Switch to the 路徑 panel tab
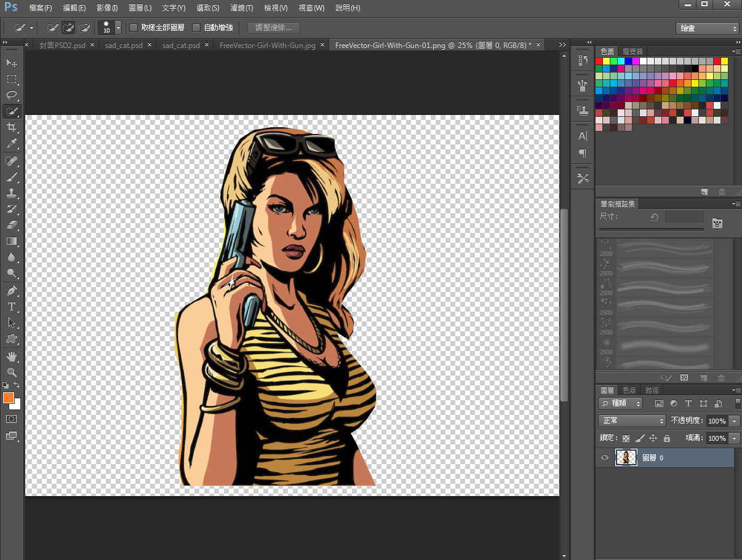Image resolution: width=742 pixels, height=560 pixels. [652, 390]
